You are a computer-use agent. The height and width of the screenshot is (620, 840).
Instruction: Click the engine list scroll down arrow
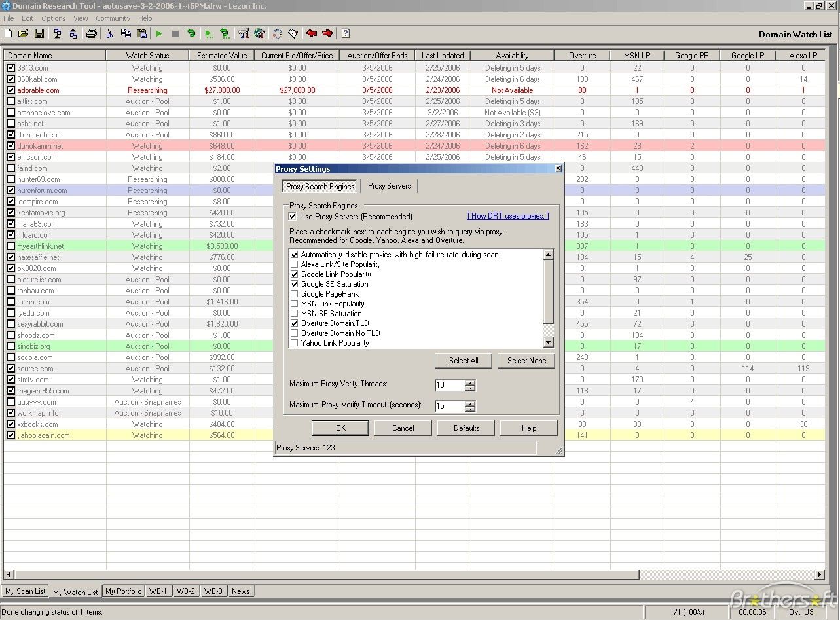549,342
